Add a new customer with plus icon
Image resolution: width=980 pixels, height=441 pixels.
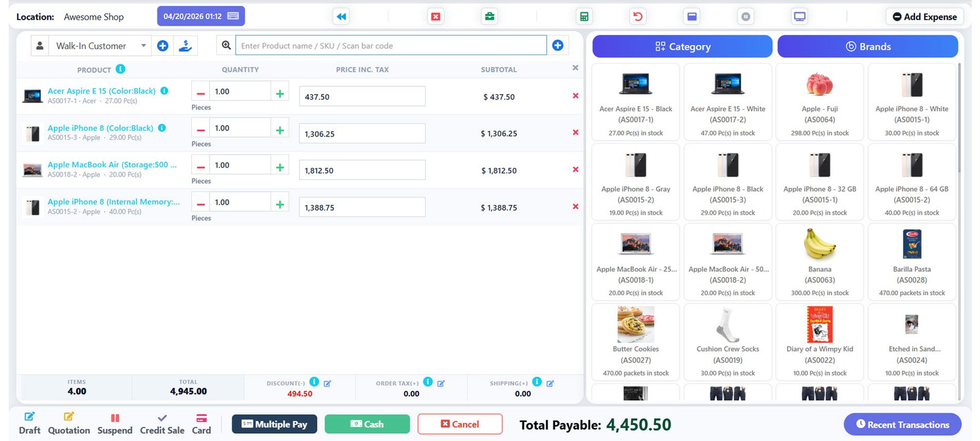pos(163,45)
